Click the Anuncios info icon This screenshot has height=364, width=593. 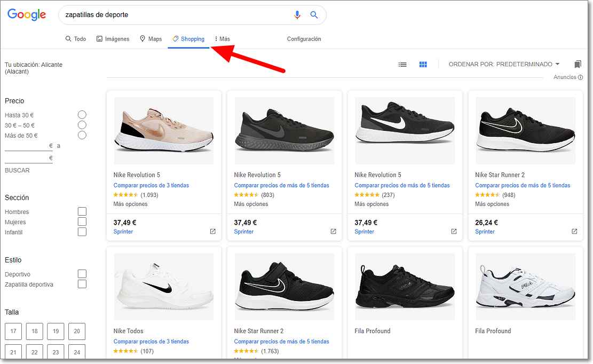pyautogui.click(x=581, y=77)
